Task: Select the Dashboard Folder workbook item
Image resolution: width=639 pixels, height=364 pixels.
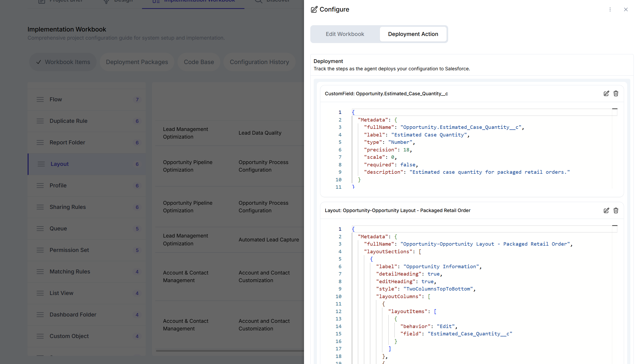Action: pyautogui.click(x=87, y=315)
